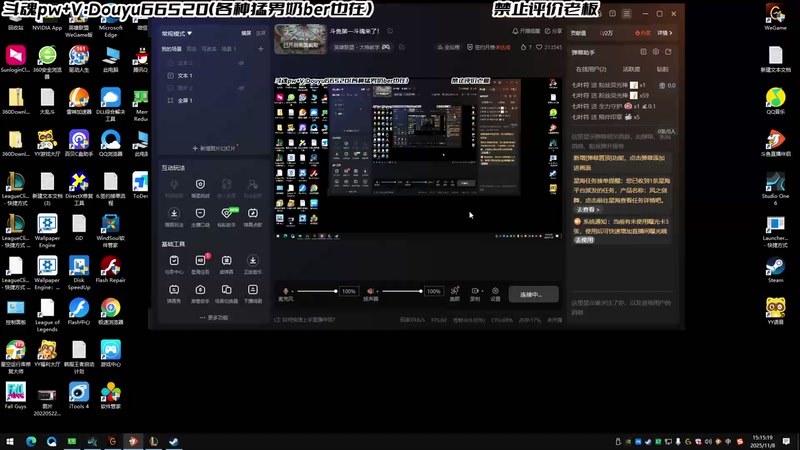Mute the 麦克风 microphone icon
800x450 pixels.
286,291
